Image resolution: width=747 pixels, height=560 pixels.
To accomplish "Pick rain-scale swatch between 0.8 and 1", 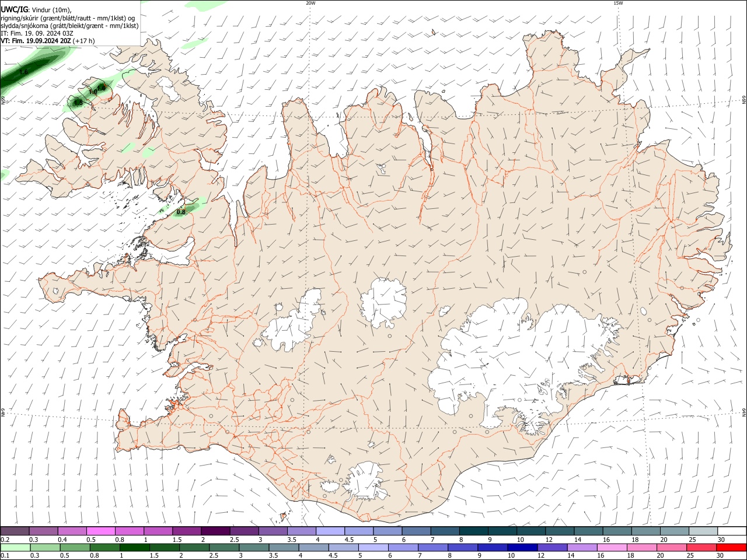I will 104,547.
